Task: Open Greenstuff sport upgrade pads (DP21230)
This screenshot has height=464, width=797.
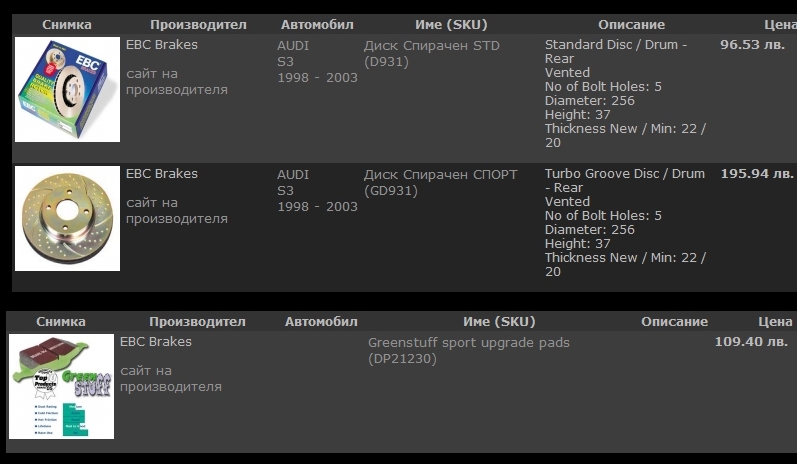Action: pyautogui.click(x=468, y=350)
